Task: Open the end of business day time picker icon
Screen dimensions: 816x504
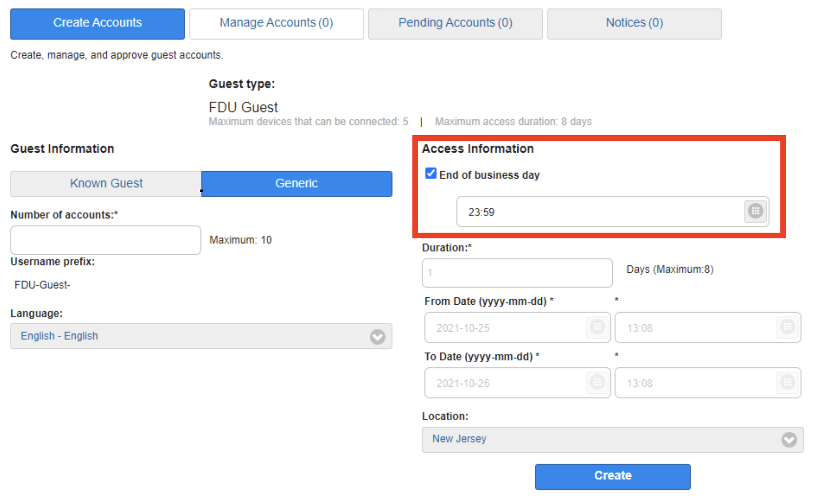Action: click(755, 211)
